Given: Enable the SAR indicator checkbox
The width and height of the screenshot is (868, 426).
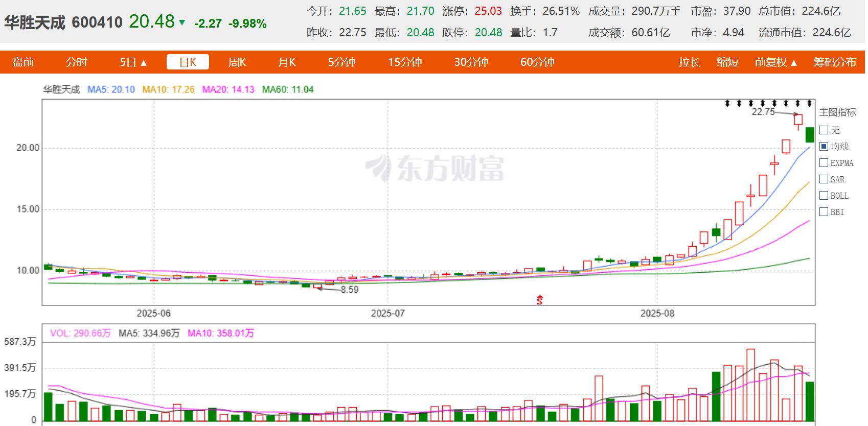Looking at the screenshot, I should coord(824,179).
